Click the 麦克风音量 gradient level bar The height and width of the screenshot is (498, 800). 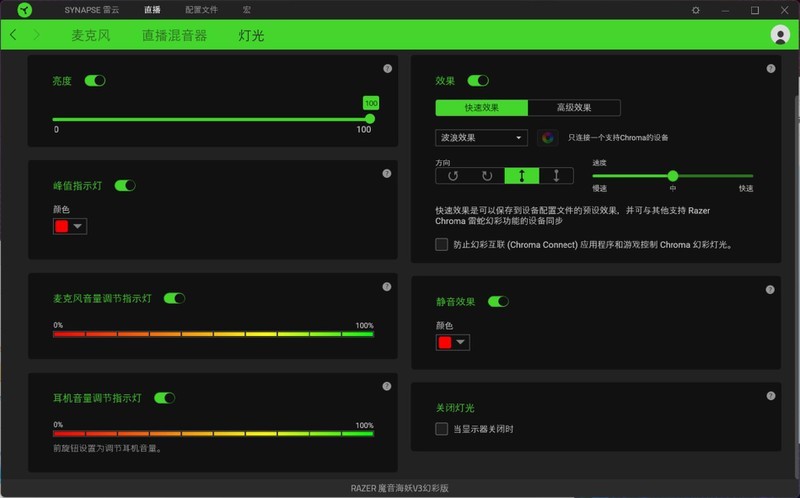tap(213, 334)
